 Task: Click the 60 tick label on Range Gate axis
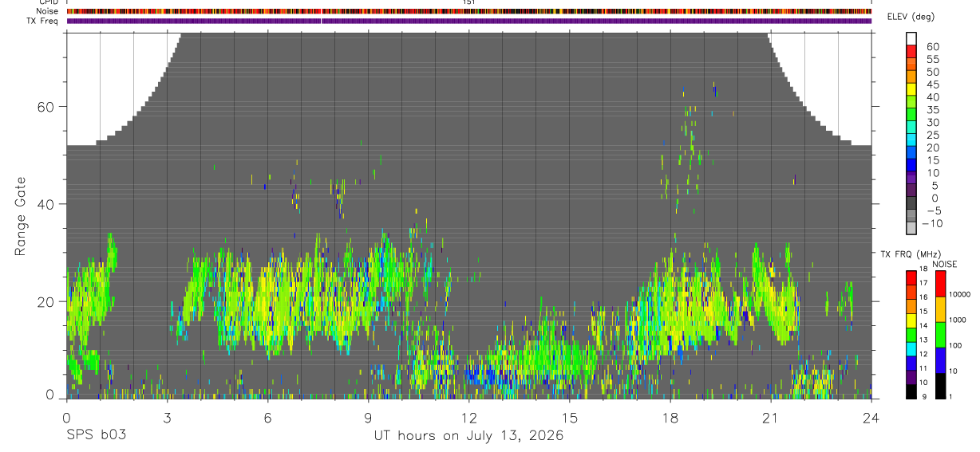pos(47,106)
